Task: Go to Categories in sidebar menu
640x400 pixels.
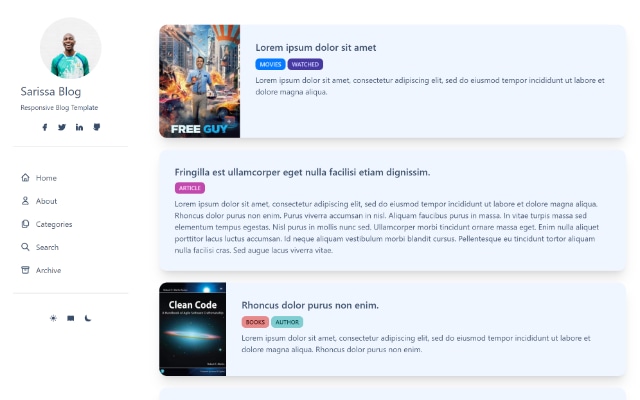Action: [x=54, y=224]
